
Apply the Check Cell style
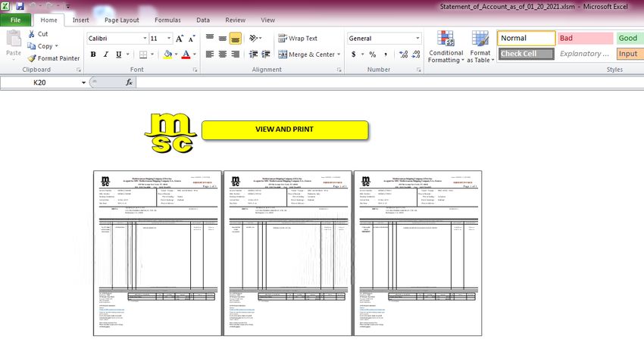(526, 54)
